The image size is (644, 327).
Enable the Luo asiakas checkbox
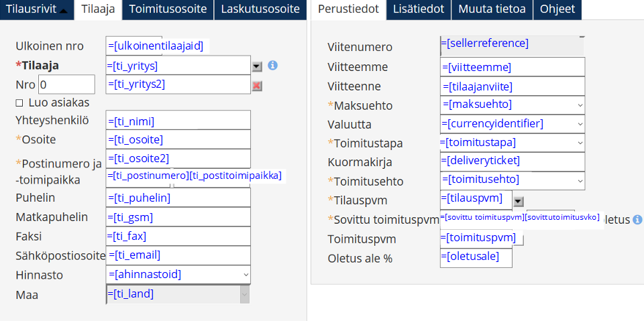pos(19,103)
